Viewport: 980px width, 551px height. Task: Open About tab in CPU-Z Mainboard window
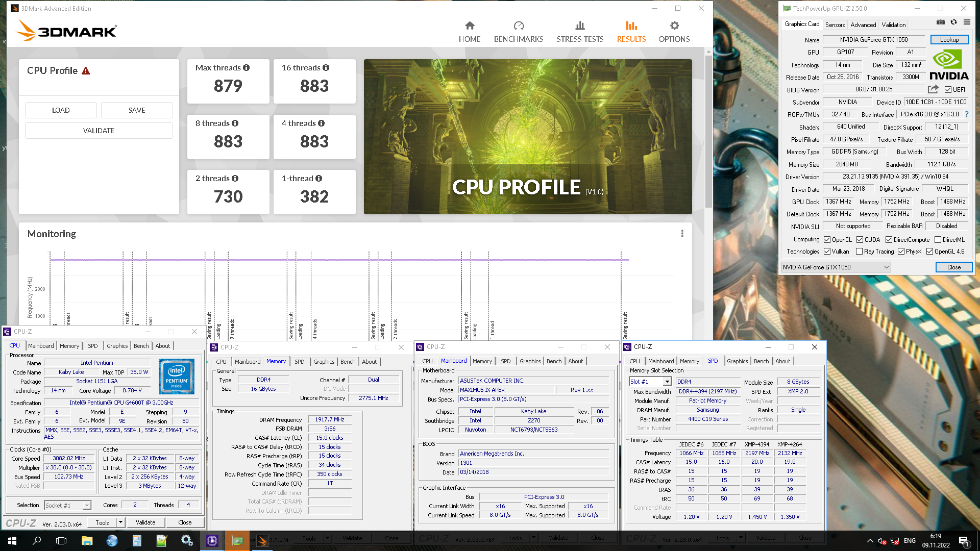pos(576,361)
